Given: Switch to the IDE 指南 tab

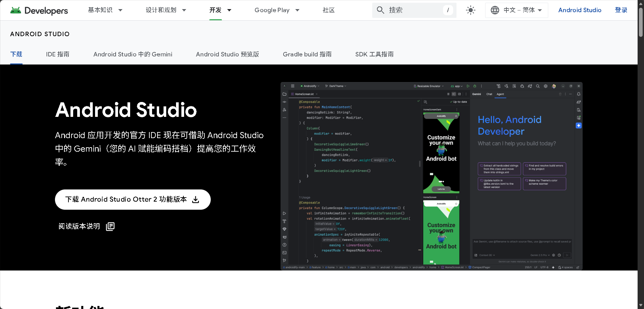Looking at the screenshot, I should point(57,54).
